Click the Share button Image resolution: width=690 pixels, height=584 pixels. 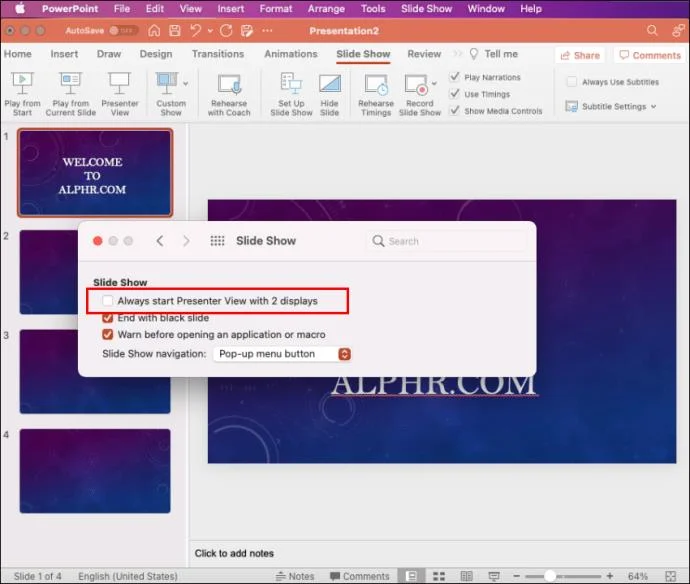point(580,55)
